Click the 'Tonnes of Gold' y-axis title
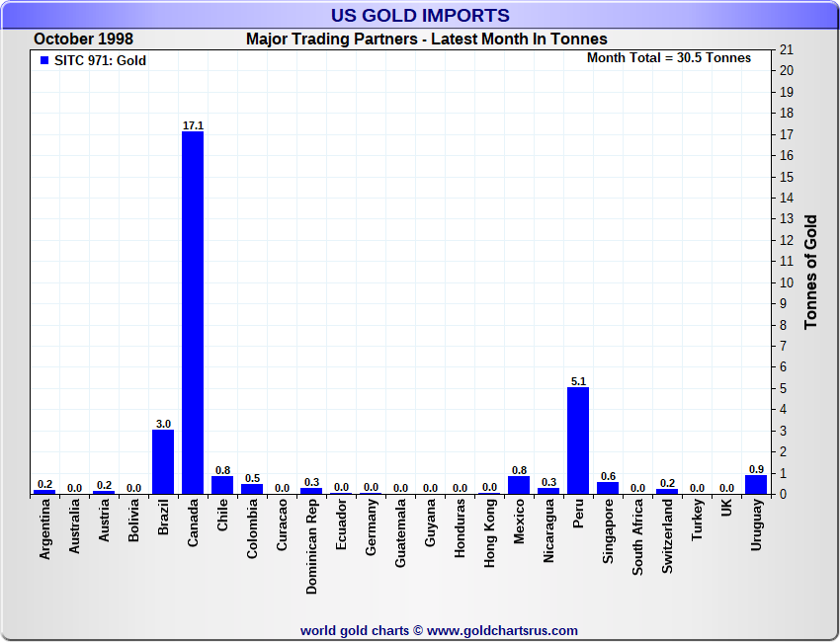The height and width of the screenshot is (642, 840). [x=810, y=272]
